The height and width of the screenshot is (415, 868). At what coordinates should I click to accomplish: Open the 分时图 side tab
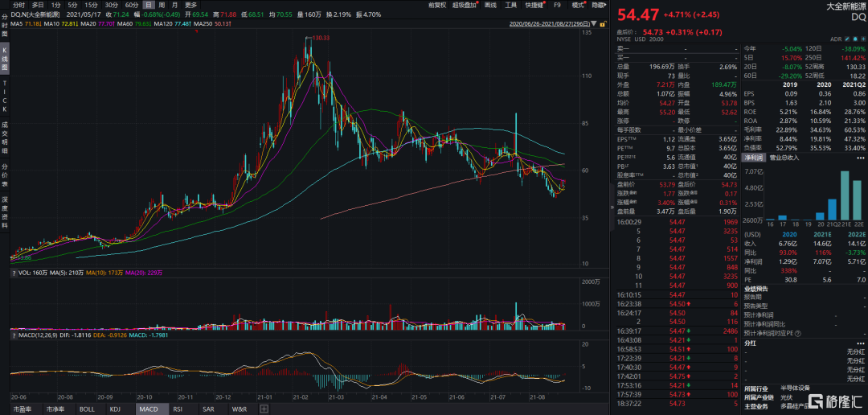pyautogui.click(x=5, y=24)
